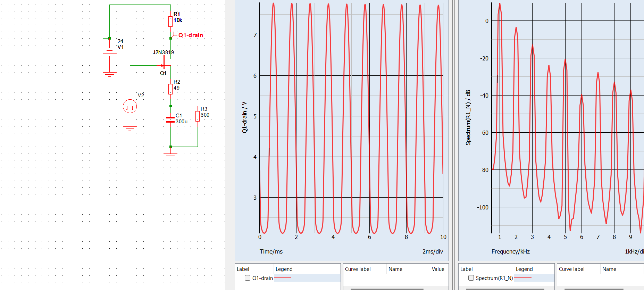Click the Legend column header in the time-graph legend
This screenshot has width=644, height=290.
click(284, 269)
